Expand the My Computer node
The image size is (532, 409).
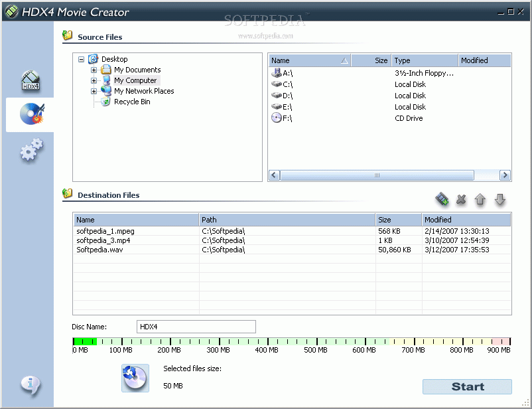(x=94, y=80)
